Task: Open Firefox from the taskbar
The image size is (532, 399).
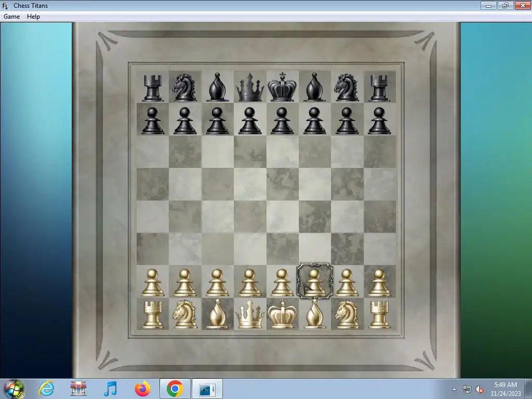Action: point(142,389)
